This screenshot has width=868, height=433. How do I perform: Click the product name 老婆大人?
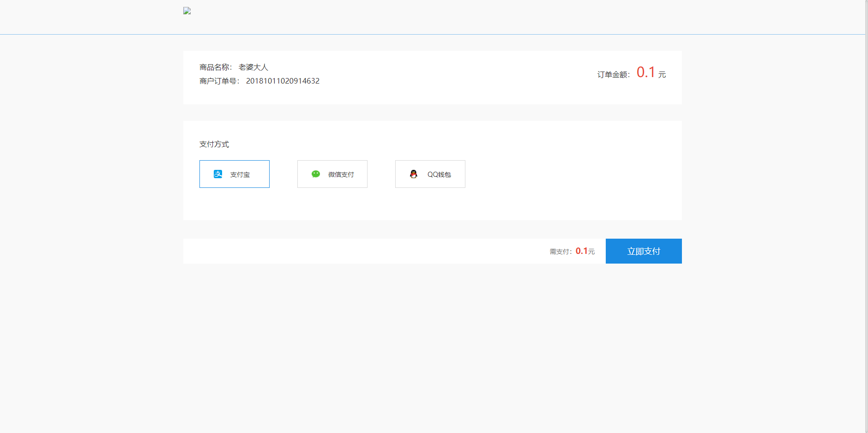pyautogui.click(x=253, y=67)
